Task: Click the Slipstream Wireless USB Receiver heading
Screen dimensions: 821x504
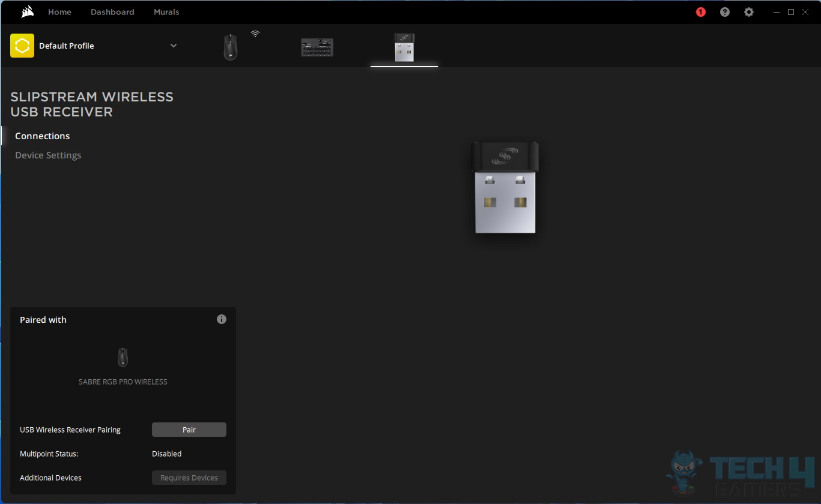Action: (x=92, y=104)
